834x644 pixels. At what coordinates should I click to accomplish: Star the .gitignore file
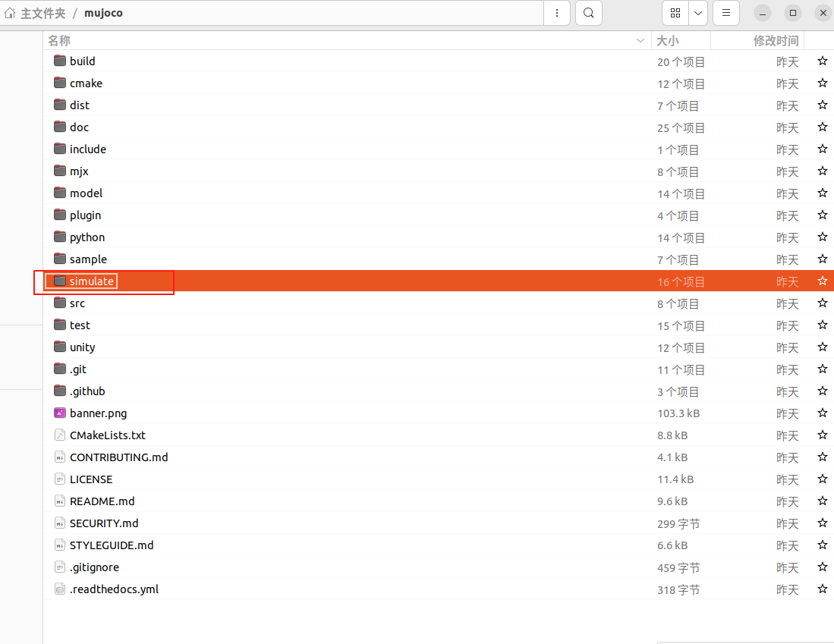823,567
